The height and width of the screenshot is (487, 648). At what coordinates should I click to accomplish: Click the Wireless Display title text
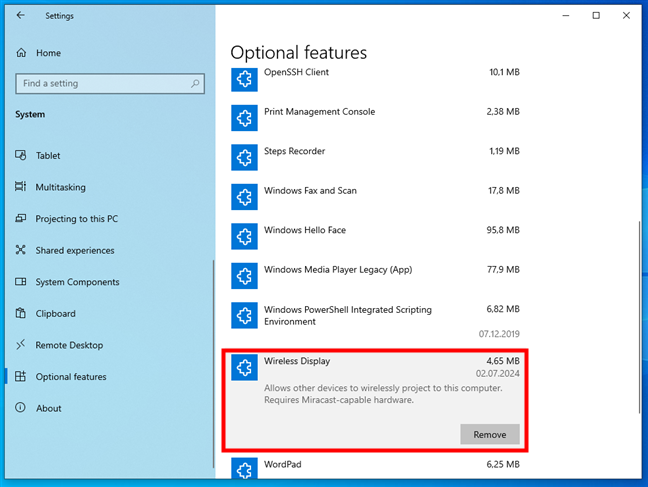[x=297, y=361]
